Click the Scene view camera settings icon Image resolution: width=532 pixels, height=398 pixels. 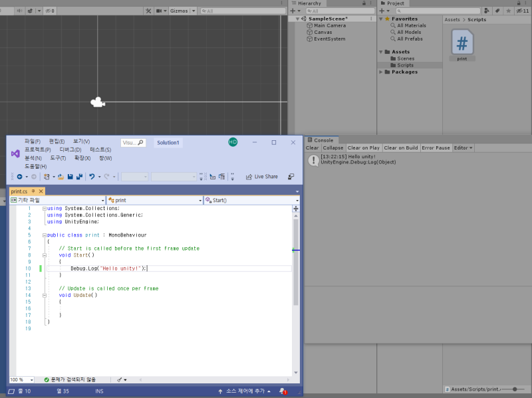point(159,11)
